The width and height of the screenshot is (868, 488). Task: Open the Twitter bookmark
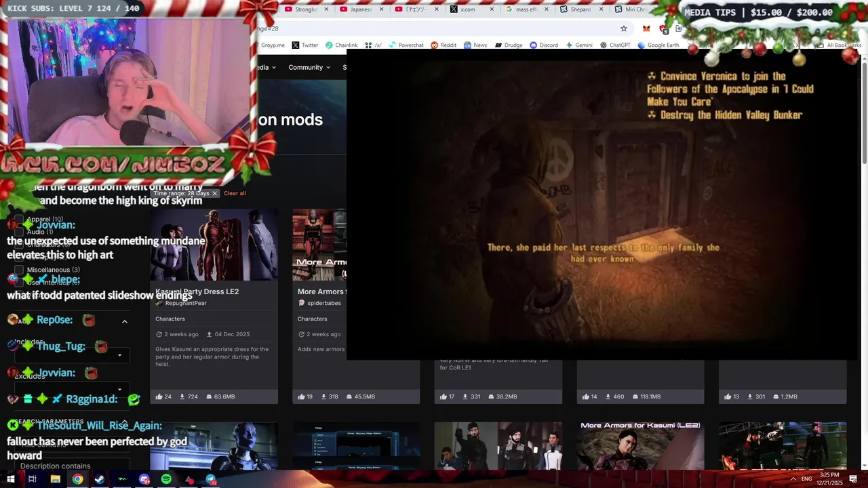(x=304, y=45)
